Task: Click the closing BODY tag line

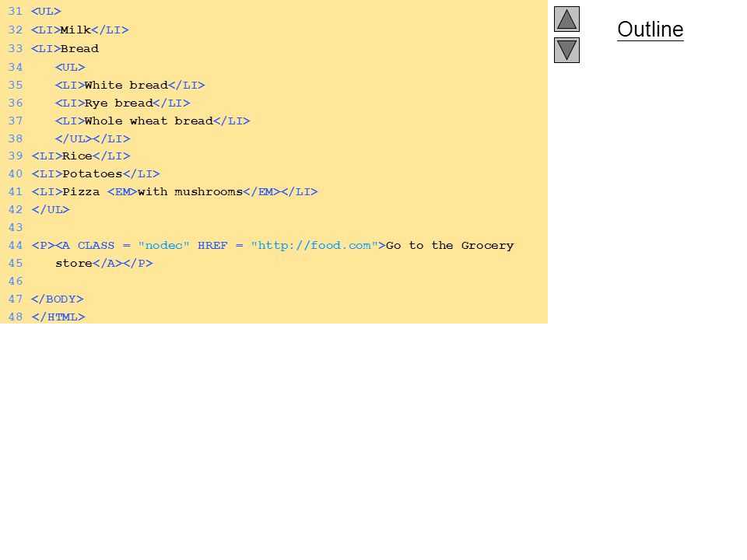Action: pos(57,299)
